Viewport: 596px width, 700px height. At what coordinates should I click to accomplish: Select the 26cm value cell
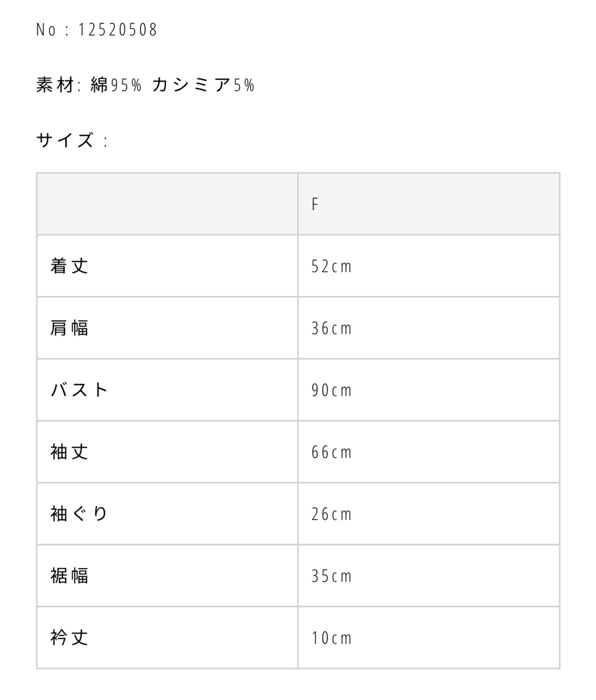click(x=331, y=514)
